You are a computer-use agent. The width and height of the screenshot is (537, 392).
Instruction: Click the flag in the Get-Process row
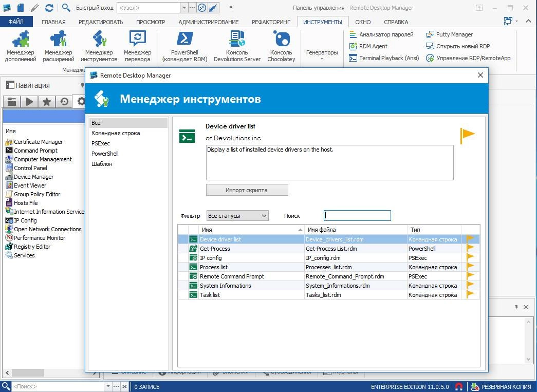[x=470, y=248]
